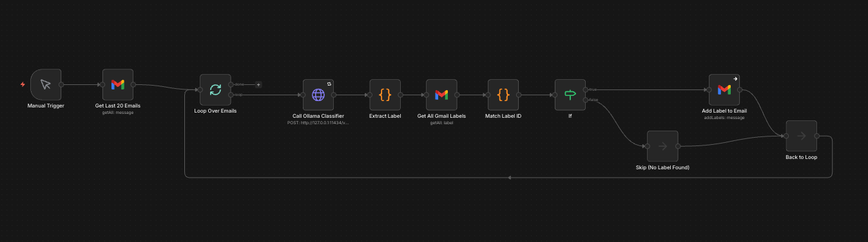Click the Extract Label output connector

(401, 95)
